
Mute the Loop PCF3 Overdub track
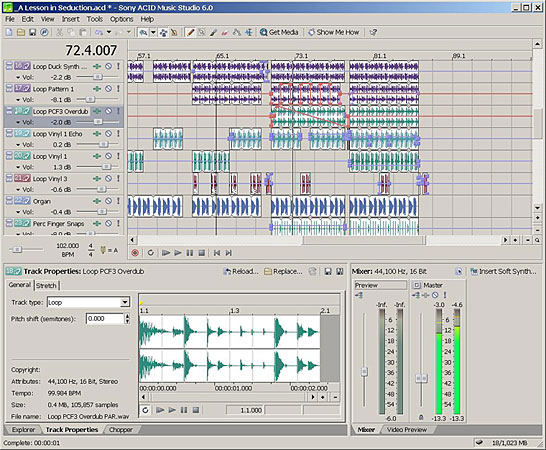pyautogui.click(x=109, y=111)
